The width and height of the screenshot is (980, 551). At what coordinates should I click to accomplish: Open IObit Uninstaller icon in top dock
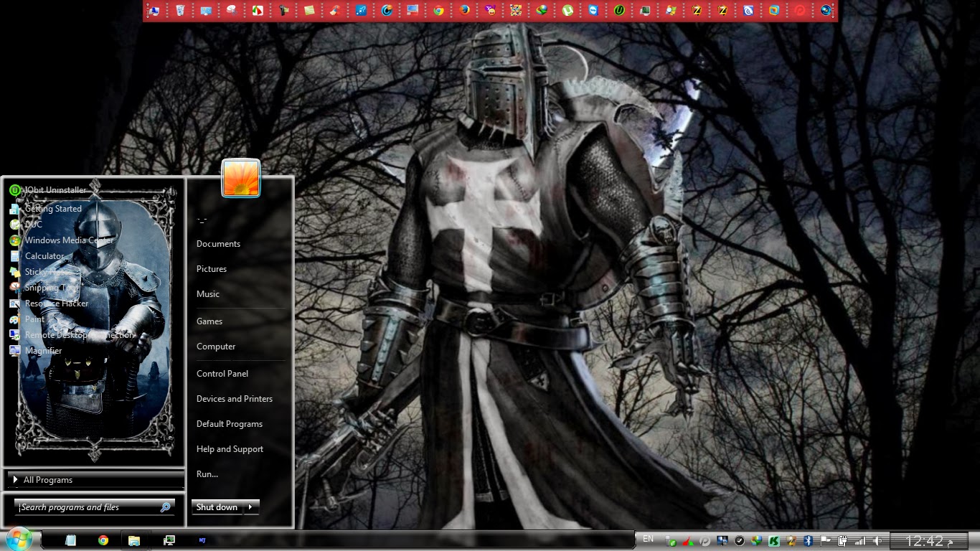pos(619,11)
